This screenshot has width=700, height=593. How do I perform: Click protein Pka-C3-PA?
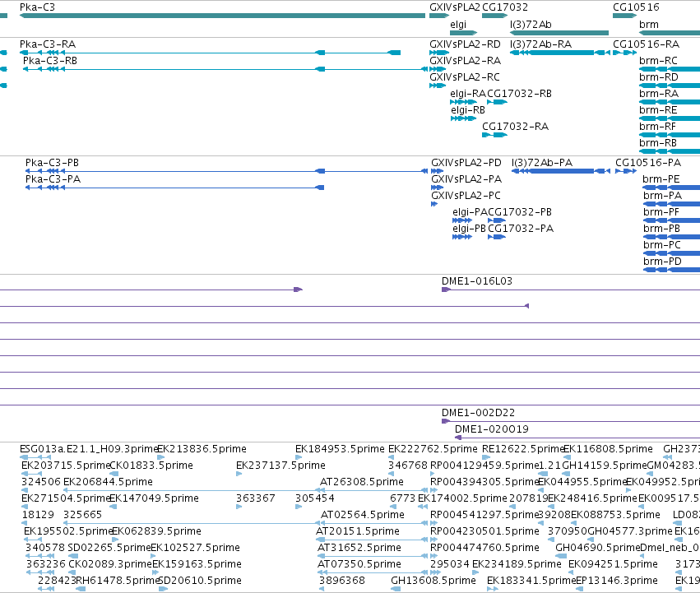click(174, 188)
